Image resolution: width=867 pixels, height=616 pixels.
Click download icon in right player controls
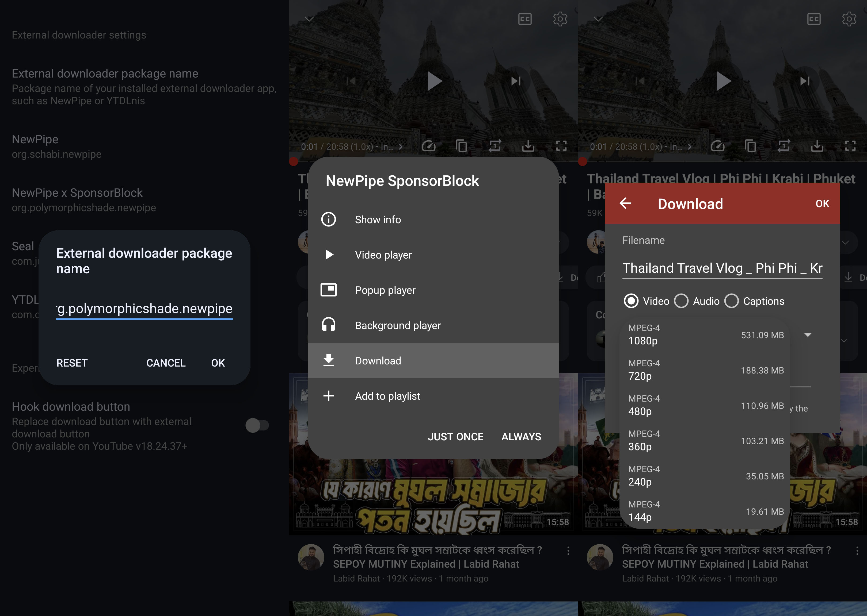tap(817, 146)
